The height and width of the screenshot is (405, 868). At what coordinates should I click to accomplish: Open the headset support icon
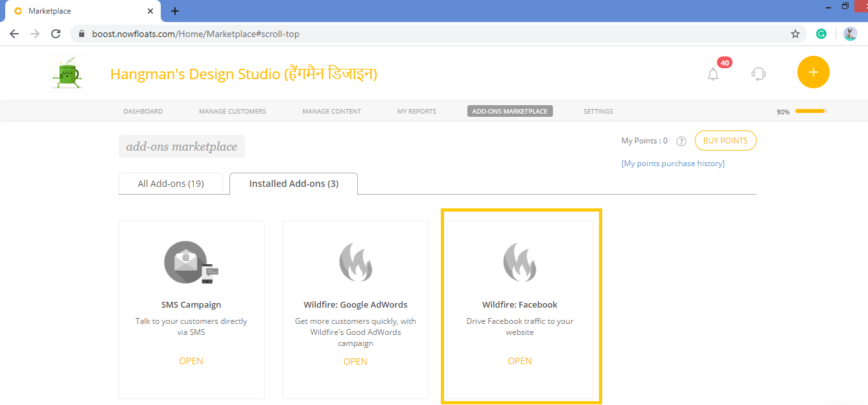click(758, 73)
